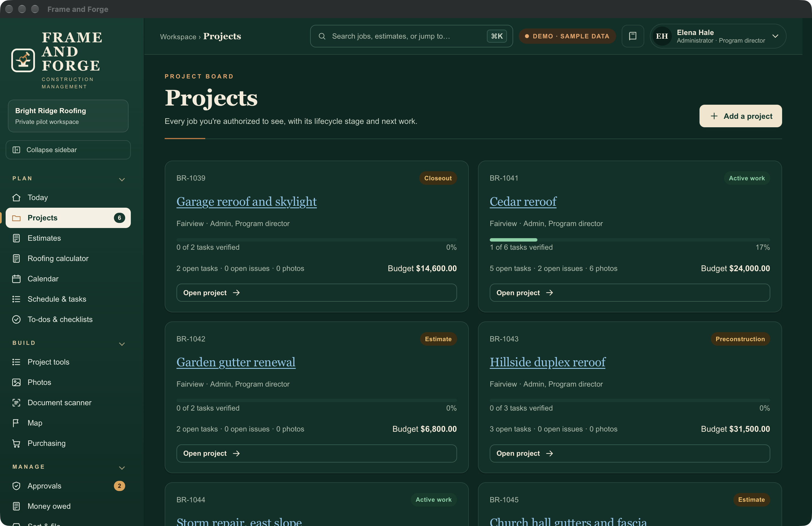Click the Frame and Forge logo icon
Screen dimensions: 812x526
pyautogui.click(x=23, y=60)
